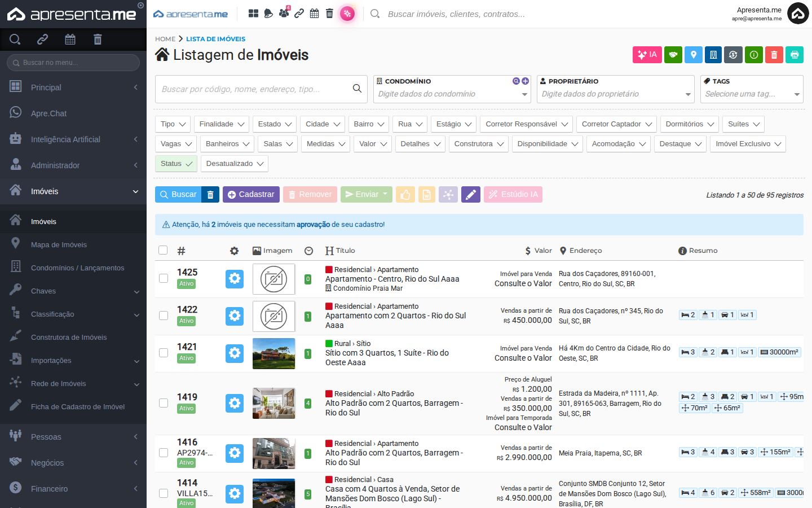Screen dimensions: 812x508
Task: Open the dashboard grid icon in top bar
Action: [253, 14]
